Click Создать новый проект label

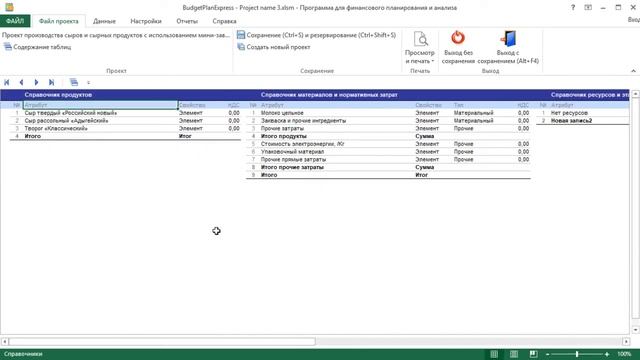click(x=278, y=47)
